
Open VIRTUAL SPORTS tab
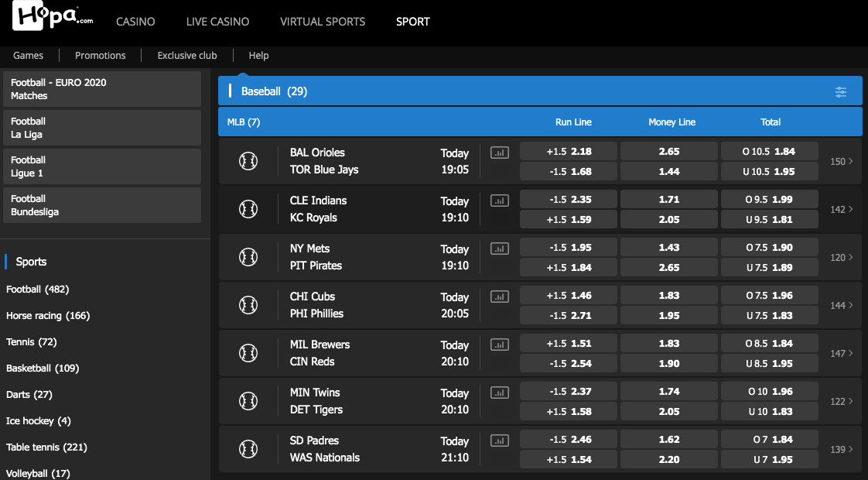coord(323,22)
